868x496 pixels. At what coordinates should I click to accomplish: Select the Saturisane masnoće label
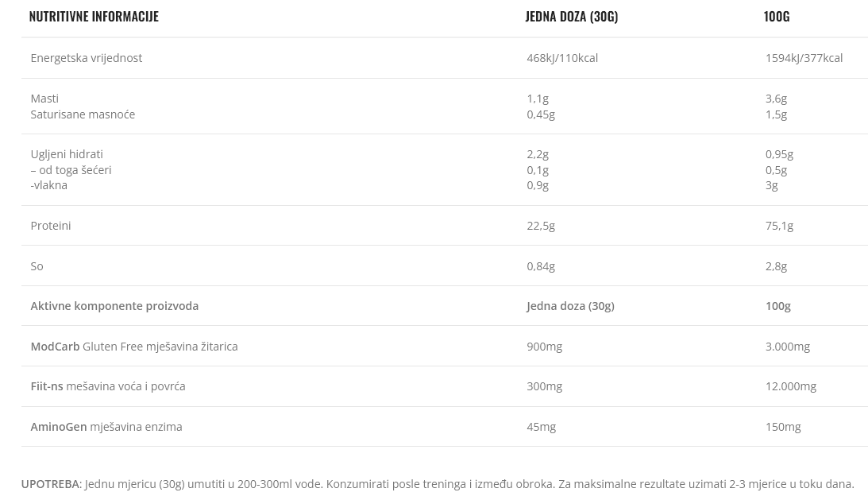[x=83, y=114]
